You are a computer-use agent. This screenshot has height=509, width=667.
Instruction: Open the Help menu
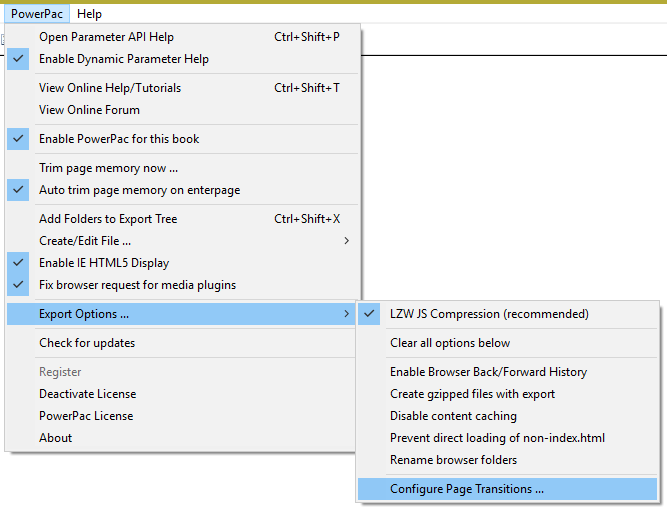coord(89,14)
